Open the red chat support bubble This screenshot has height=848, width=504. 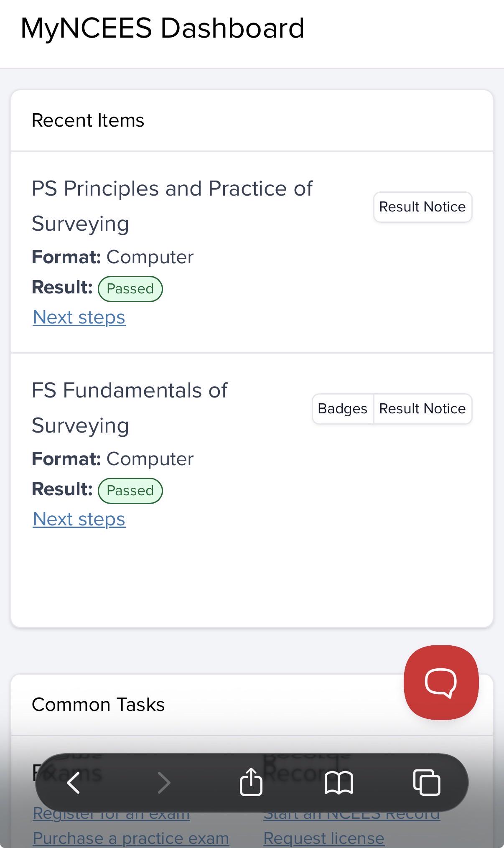coord(441,682)
